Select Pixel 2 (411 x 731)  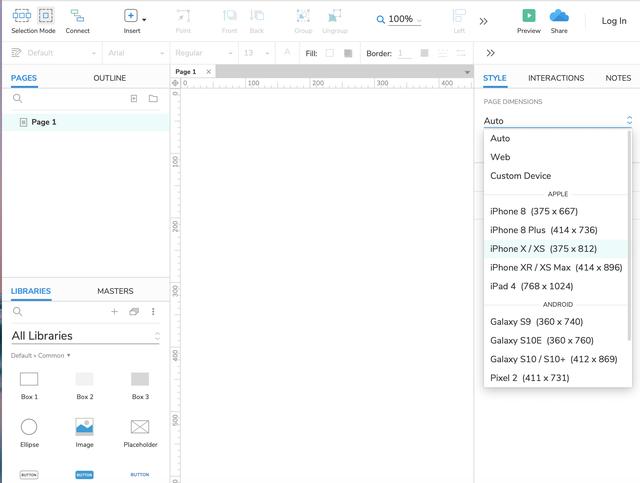point(556,378)
